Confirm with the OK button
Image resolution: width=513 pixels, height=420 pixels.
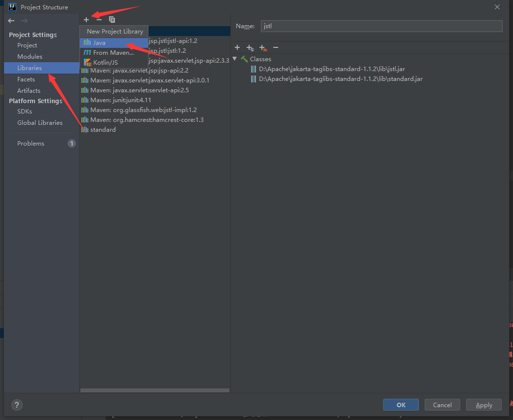pos(401,405)
